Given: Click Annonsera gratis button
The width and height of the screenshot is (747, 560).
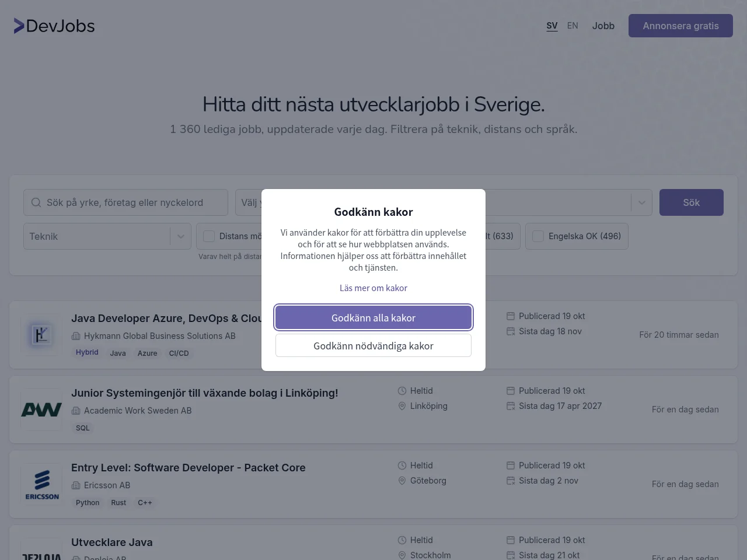Looking at the screenshot, I should pos(680,26).
